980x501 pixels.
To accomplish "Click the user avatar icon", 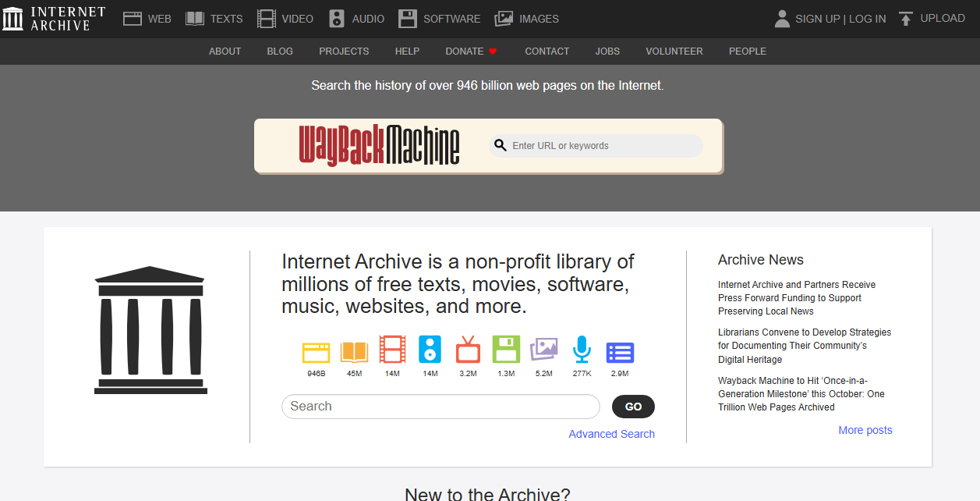I will click(782, 19).
